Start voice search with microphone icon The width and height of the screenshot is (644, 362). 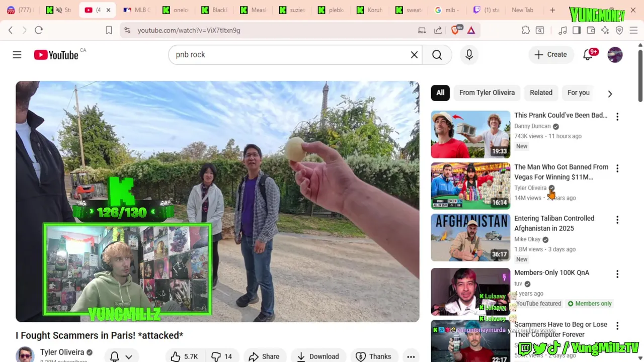click(469, 55)
